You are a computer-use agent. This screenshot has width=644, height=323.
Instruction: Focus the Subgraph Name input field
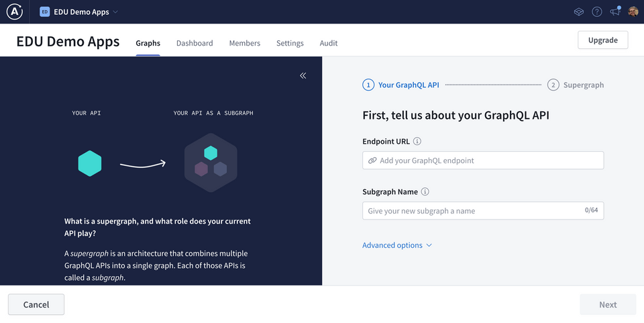[x=483, y=211]
